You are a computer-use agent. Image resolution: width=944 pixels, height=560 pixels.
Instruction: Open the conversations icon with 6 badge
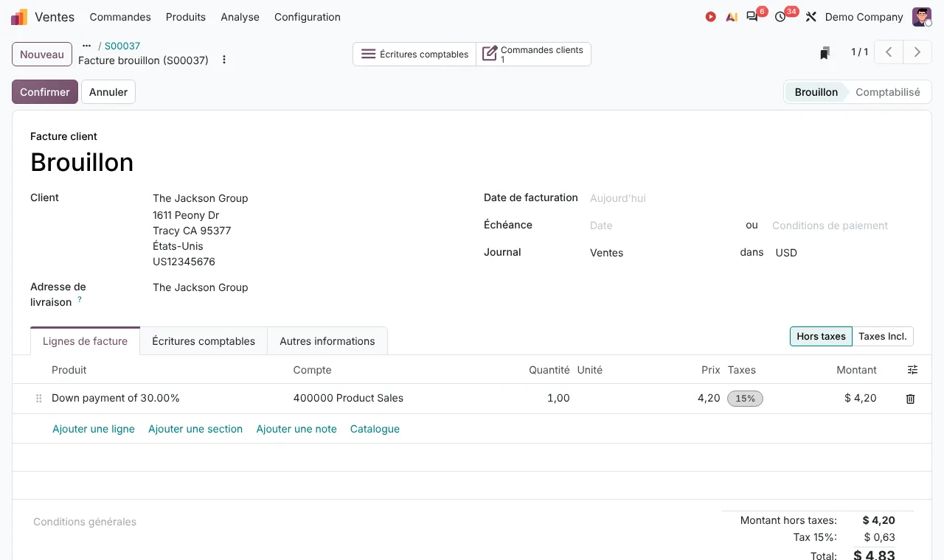point(752,16)
